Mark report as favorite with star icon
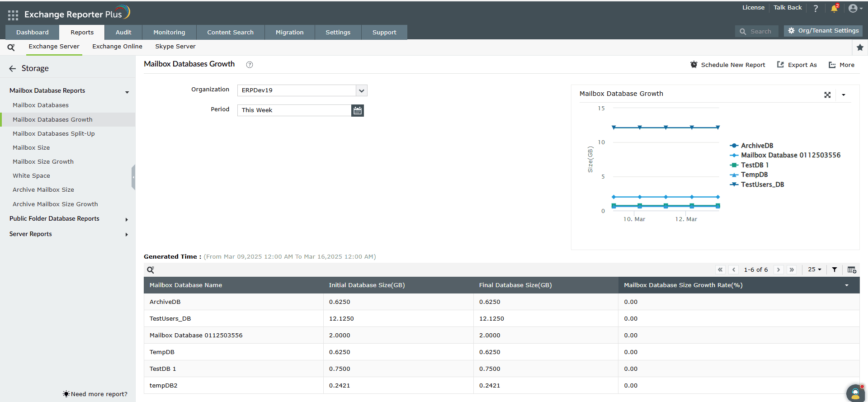Screen dimensions: 868x402 point(860,47)
